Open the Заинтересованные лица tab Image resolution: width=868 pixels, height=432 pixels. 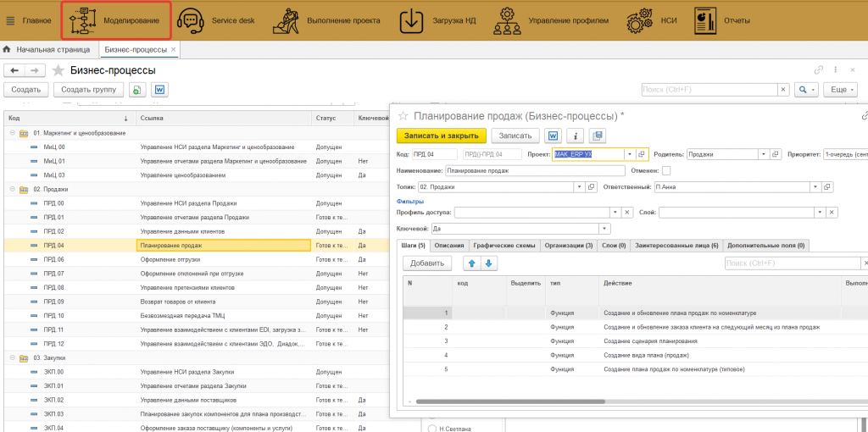(x=676, y=246)
